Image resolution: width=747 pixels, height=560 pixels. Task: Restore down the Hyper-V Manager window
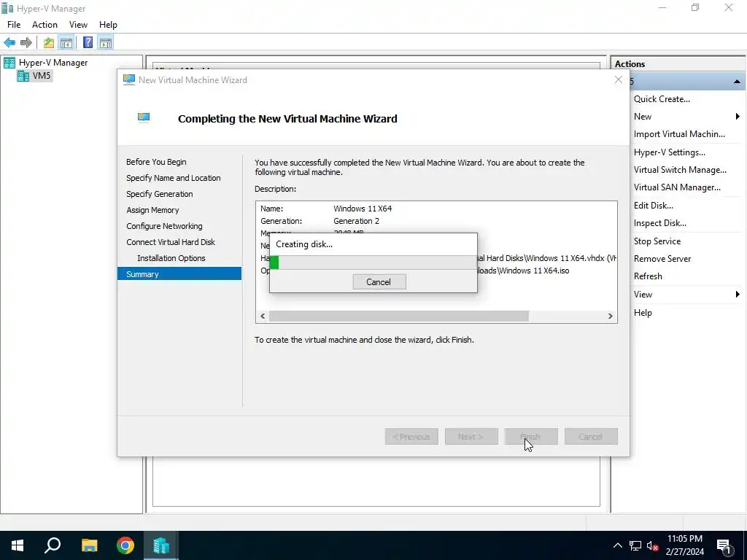click(x=695, y=7)
